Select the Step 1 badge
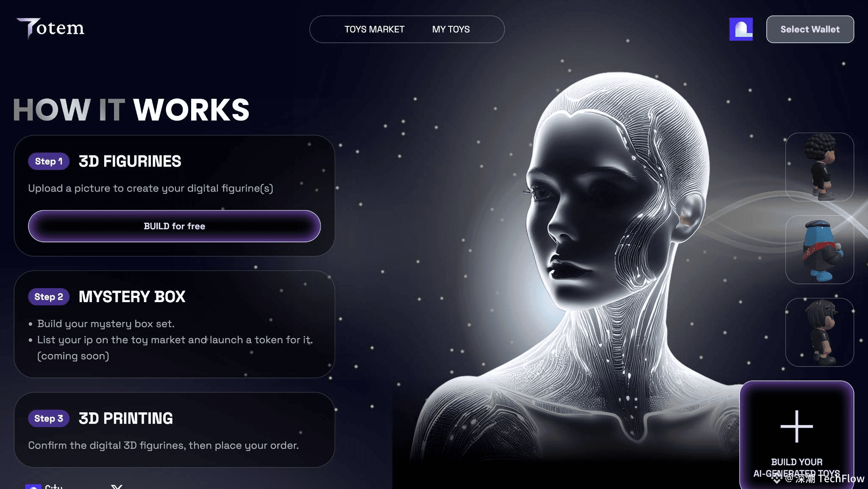868x489 pixels. pyautogui.click(x=49, y=161)
